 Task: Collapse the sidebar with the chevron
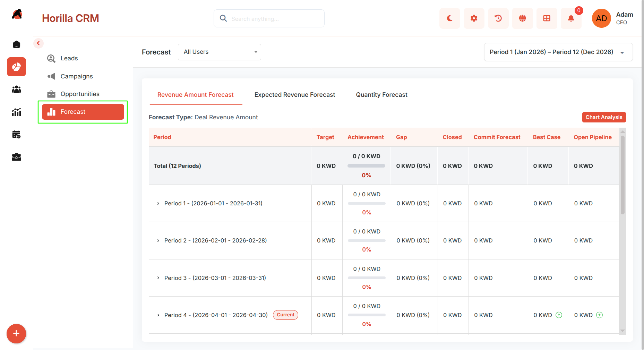point(38,43)
